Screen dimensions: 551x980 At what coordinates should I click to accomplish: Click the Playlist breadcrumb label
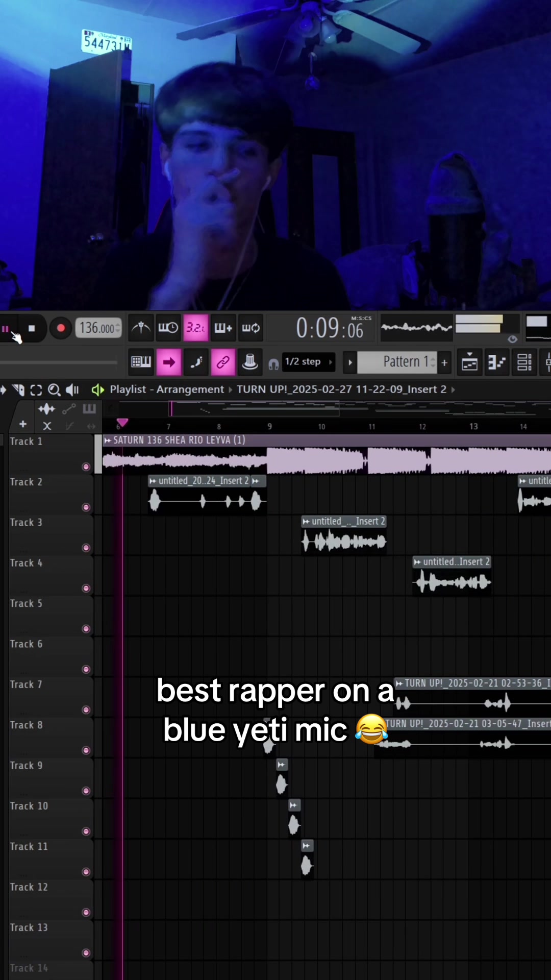(128, 389)
